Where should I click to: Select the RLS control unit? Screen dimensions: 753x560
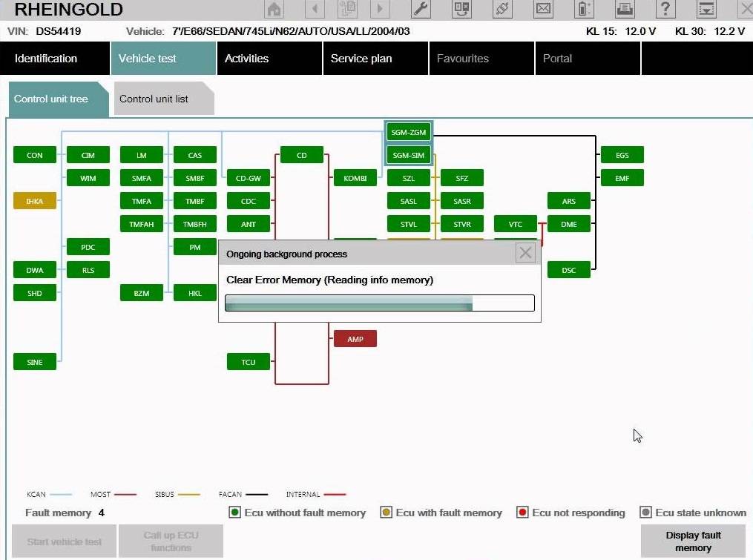tap(88, 270)
